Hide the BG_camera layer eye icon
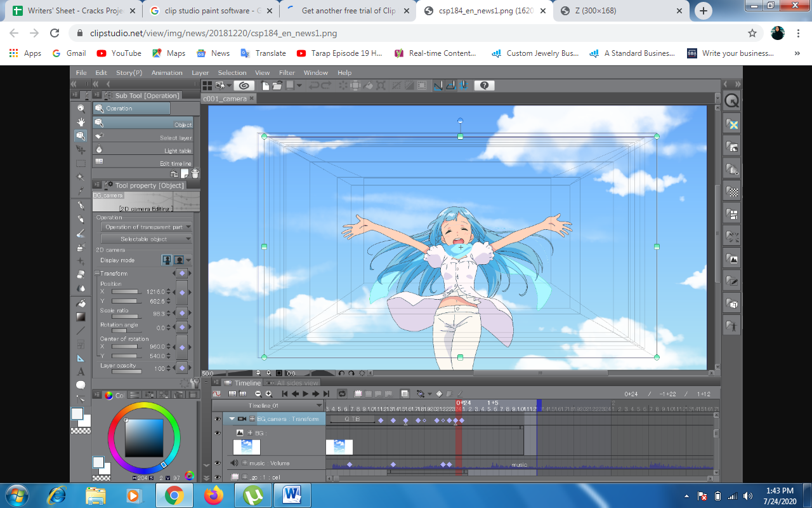The width and height of the screenshot is (812, 508). point(218,419)
